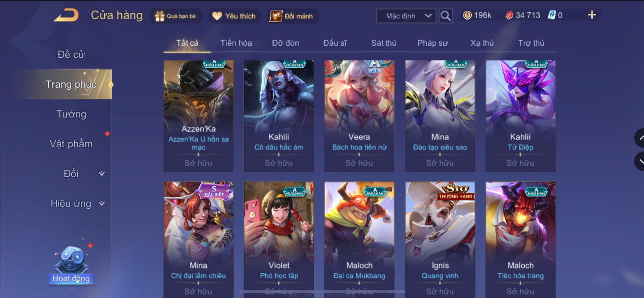This screenshot has width=644, height=298.
Task: Click the up chevron on right edge
Action: [639, 138]
